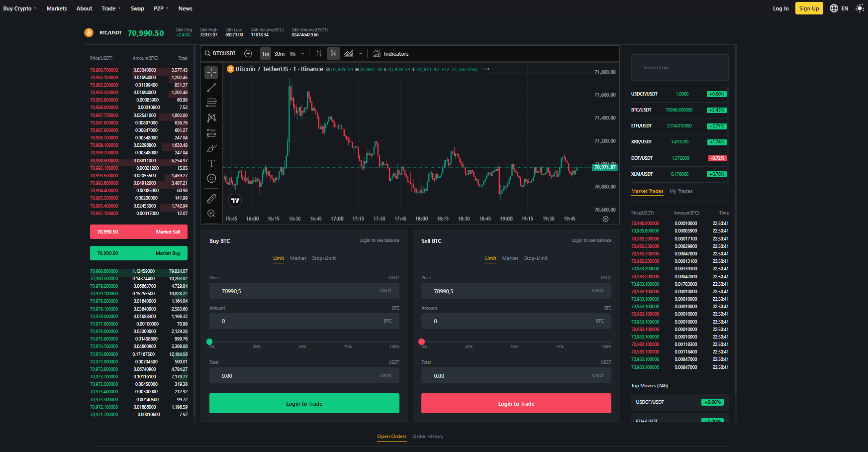Open the forecasting and measurement tool
This screenshot has height=452, width=868.
tap(211, 133)
